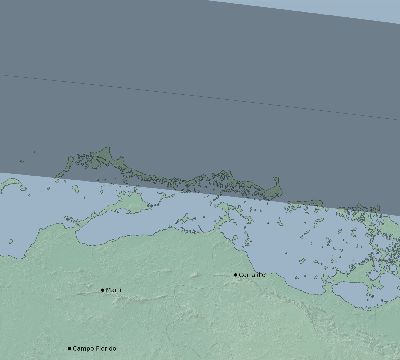Click the inland city dot north of Campo Florido
Image resolution: width=400 pixels, height=360 pixels.
(102, 290)
